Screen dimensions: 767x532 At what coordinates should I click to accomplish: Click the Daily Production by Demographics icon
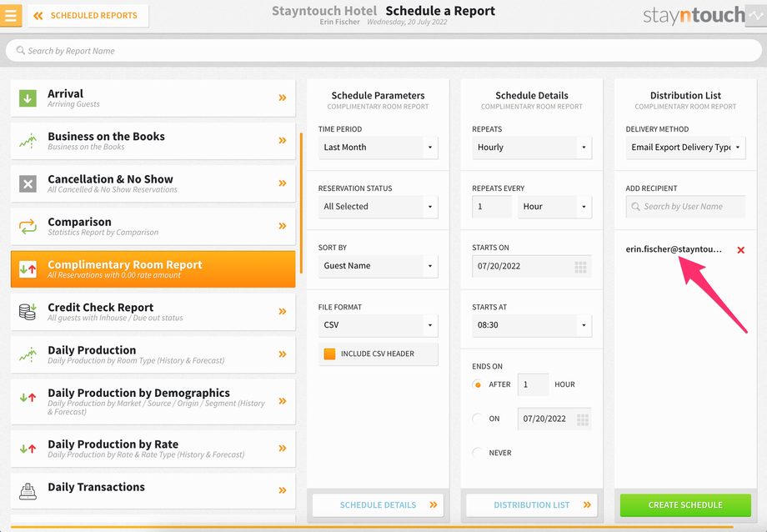coord(28,398)
